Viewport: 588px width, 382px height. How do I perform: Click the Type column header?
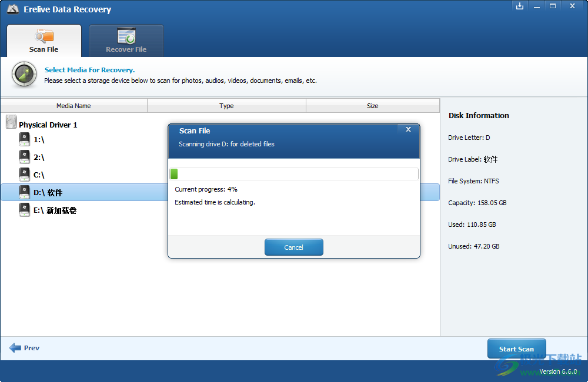coord(226,106)
